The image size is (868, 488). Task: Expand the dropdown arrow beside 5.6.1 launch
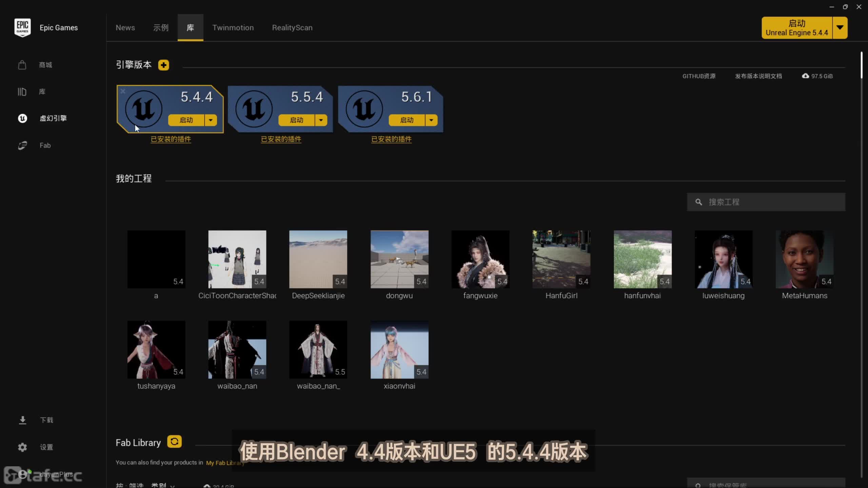click(x=431, y=120)
